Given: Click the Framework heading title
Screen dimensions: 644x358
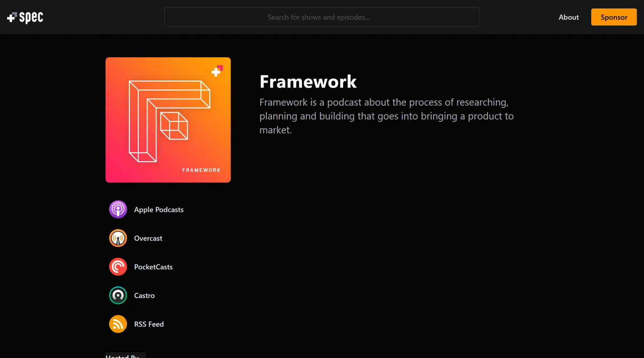Looking at the screenshot, I should (x=308, y=82).
